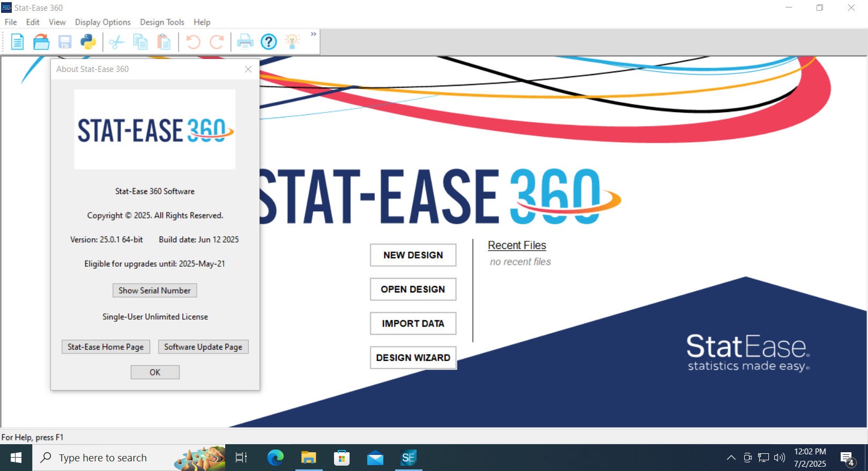Click the Cut scissors icon
The width and height of the screenshot is (868, 471).
click(116, 41)
